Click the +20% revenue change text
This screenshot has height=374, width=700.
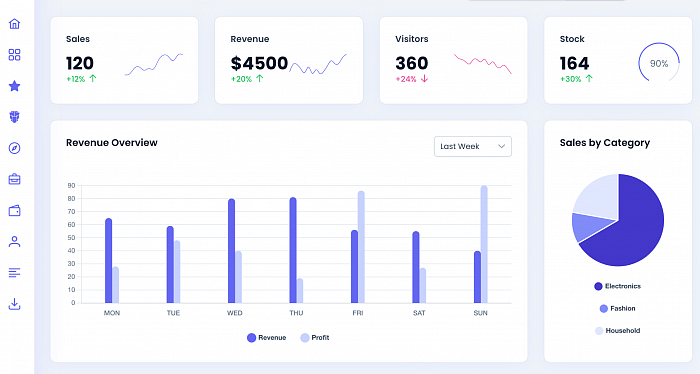coord(241,79)
